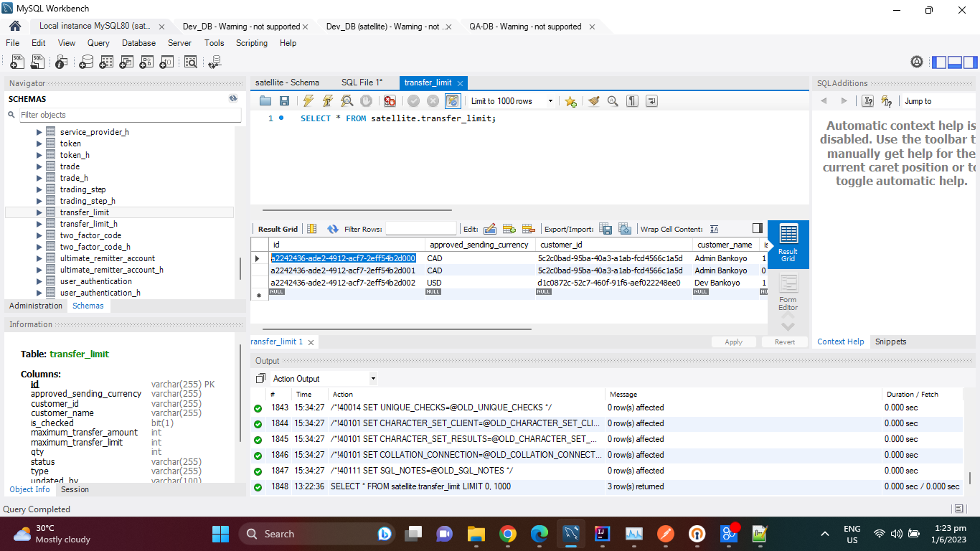
Task: Select ultimate_remitter_account in the tree
Action: pyautogui.click(x=108, y=258)
